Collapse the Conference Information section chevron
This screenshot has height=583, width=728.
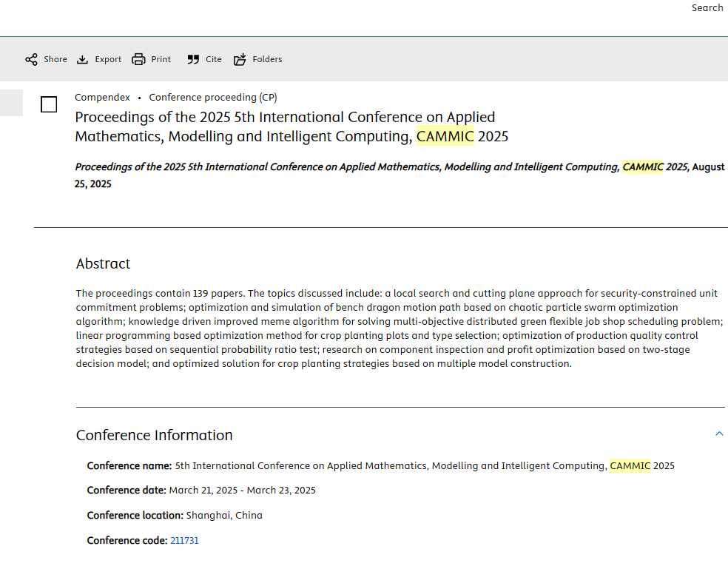click(719, 434)
